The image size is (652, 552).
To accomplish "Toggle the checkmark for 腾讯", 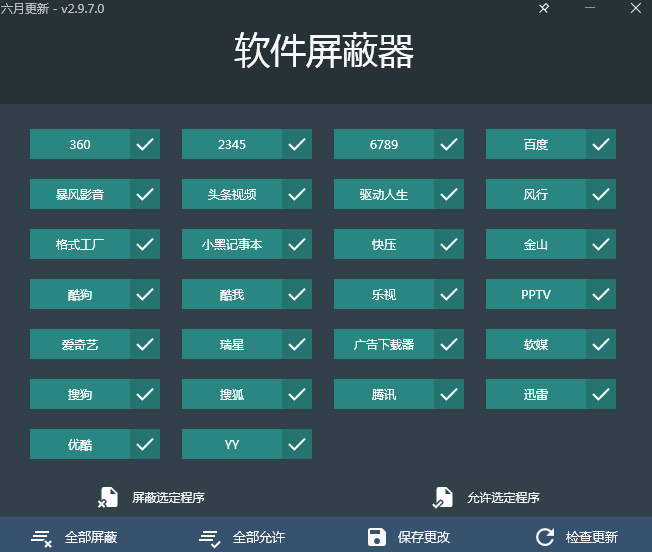I will [x=449, y=394].
